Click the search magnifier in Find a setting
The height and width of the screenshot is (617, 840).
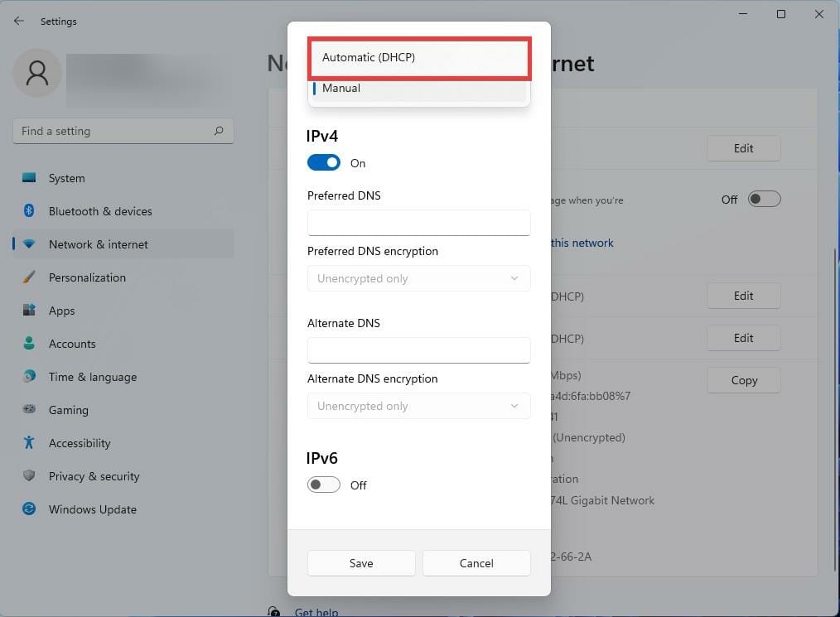pyautogui.click(x=219, y=131)
